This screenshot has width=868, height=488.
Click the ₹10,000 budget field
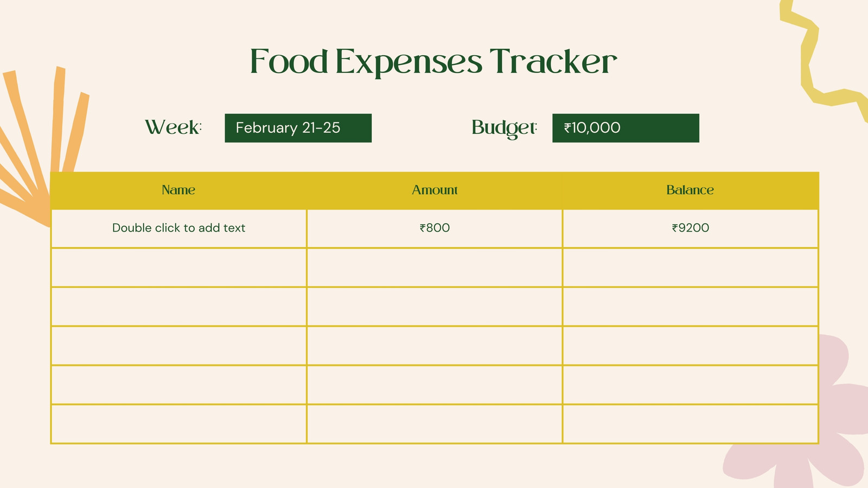626,128
